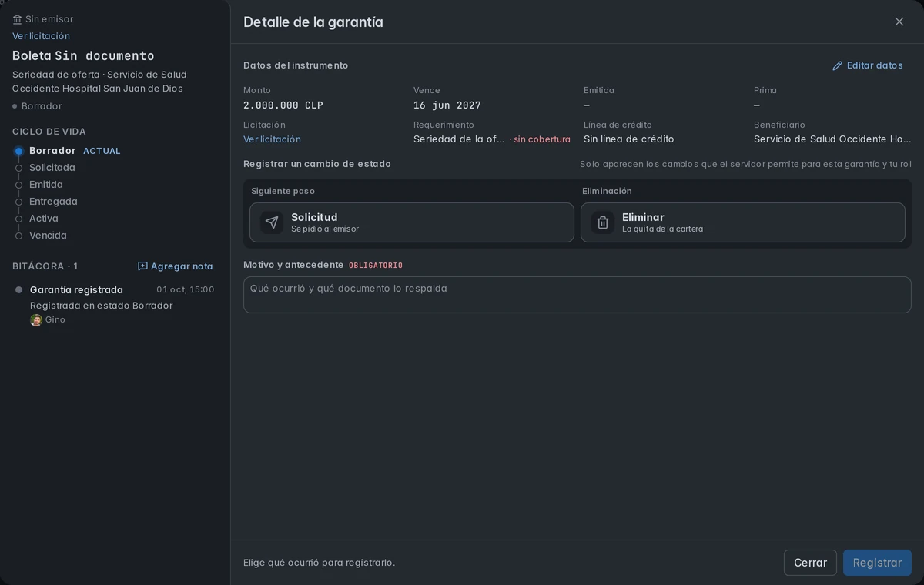Screen dimensions: 924x585
Task: Click the ACTUAL badge next to Borrador
Action: point(102,152)
